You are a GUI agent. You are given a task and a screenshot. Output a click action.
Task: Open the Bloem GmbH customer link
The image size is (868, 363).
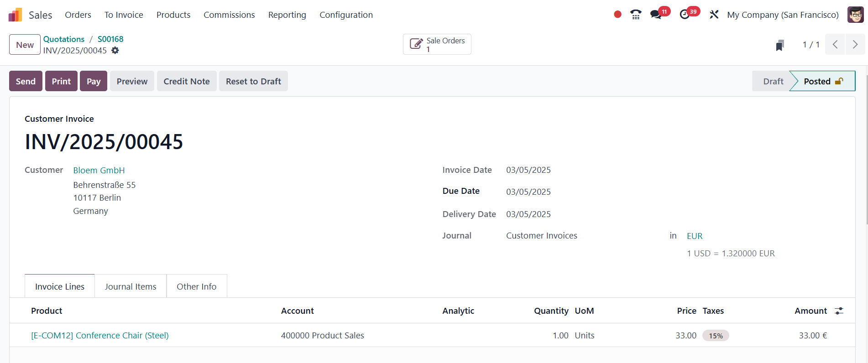(99, 170)
